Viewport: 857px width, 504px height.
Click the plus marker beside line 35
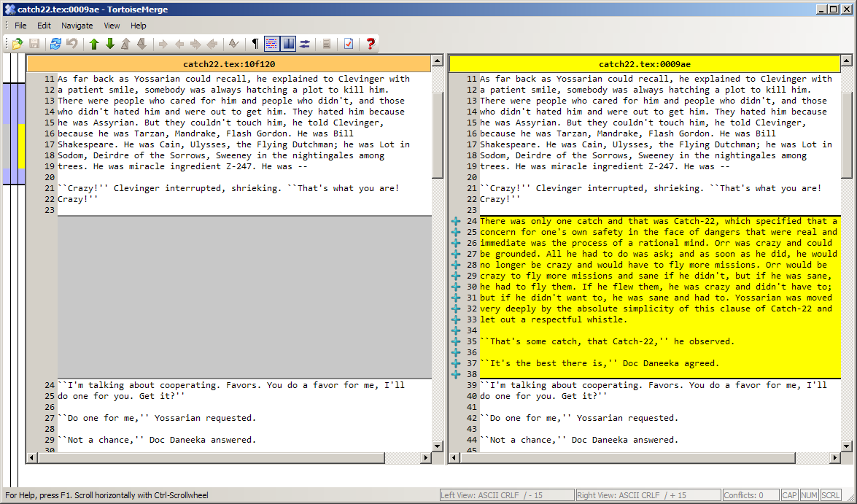456,341
